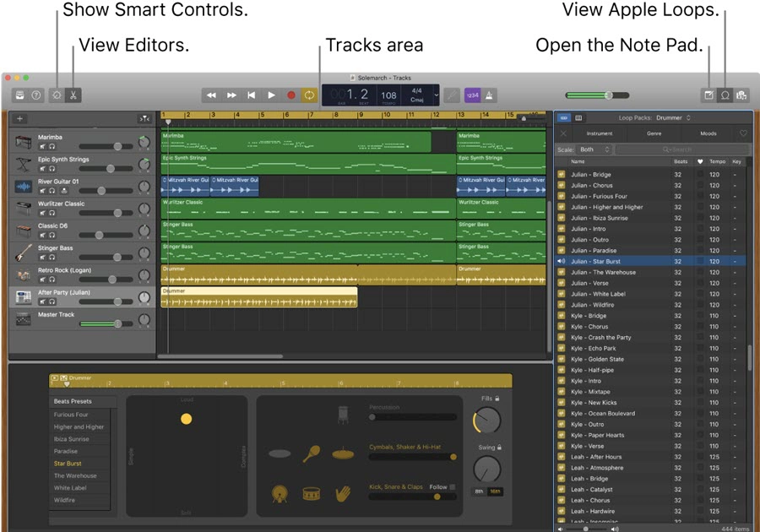
Task: Start playback with the Play button
Action: tap(271, 95)
